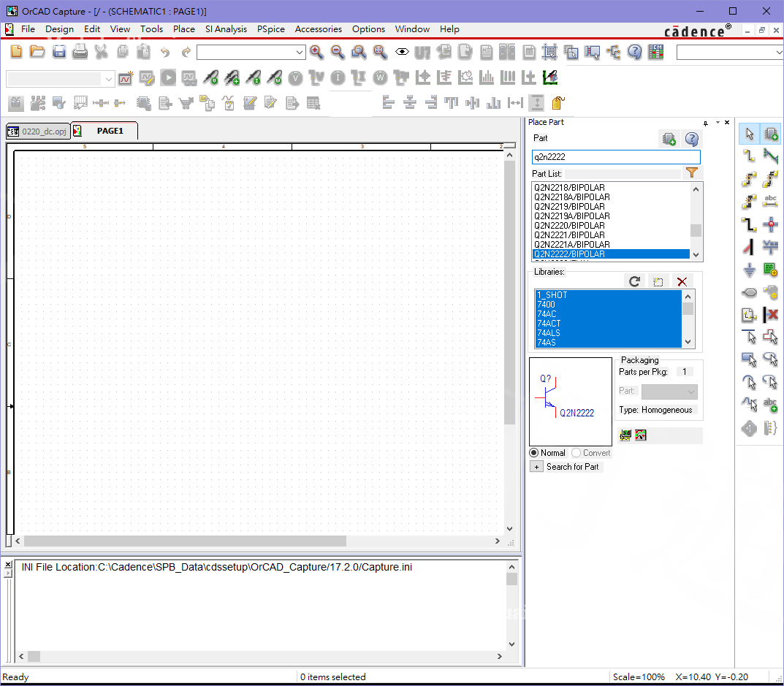
Task: Open the Place menu
Action: (x=184, y=29)
